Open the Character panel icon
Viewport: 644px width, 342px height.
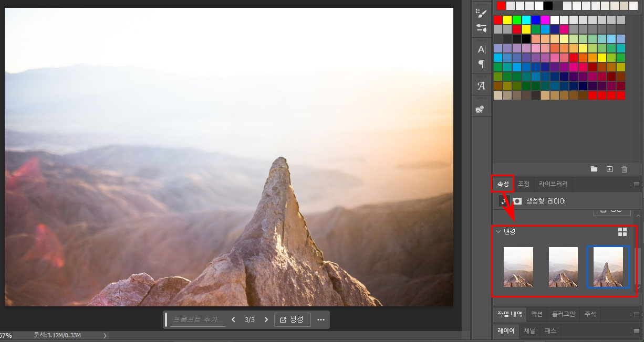(481, 49)
